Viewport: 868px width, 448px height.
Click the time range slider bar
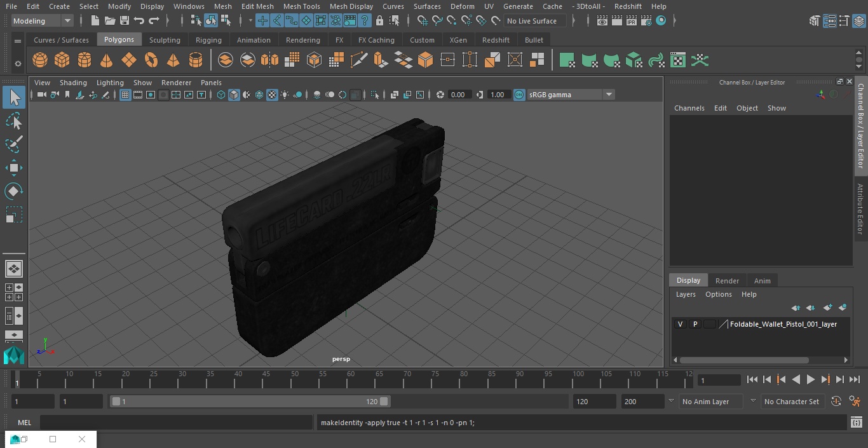click(250, 402)
